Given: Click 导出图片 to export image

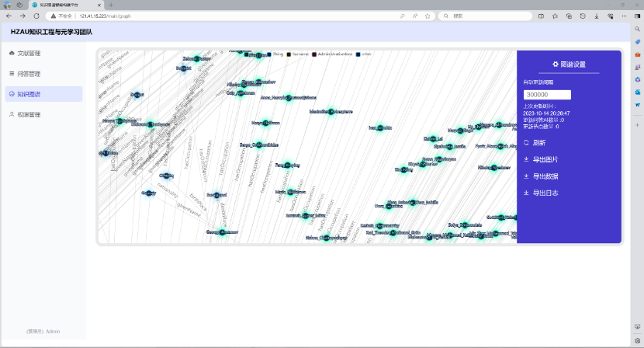Looking at the screenshot, I should [544, 159].
